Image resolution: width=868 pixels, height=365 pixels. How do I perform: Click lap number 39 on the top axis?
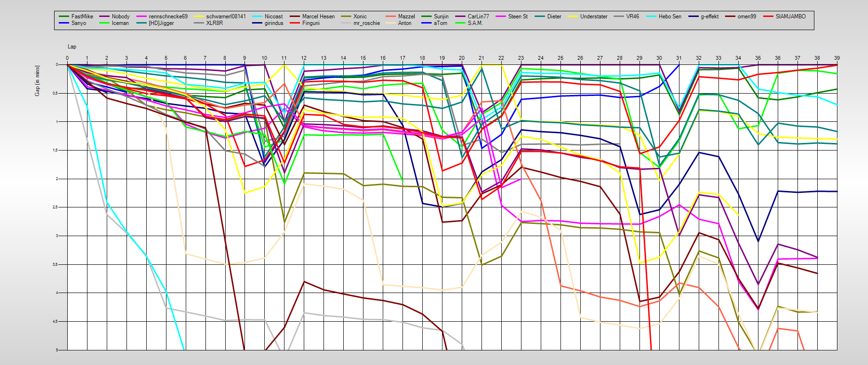tap(837, 58)
